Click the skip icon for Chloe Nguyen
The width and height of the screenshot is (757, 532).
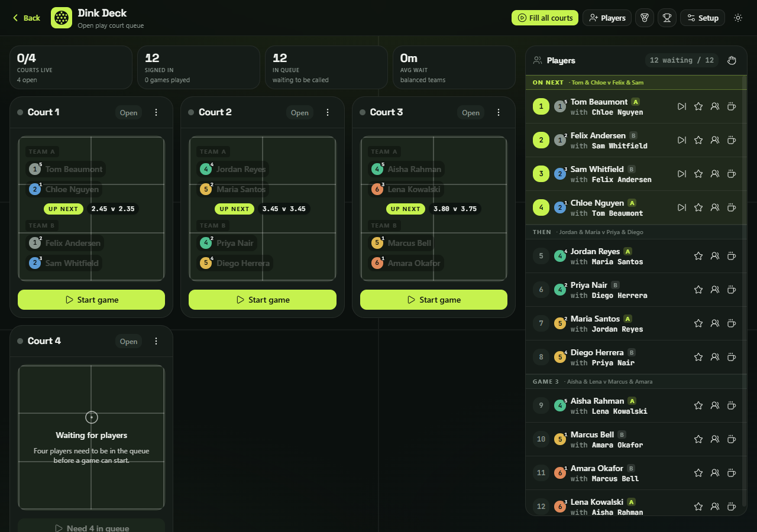click(682, 207)
